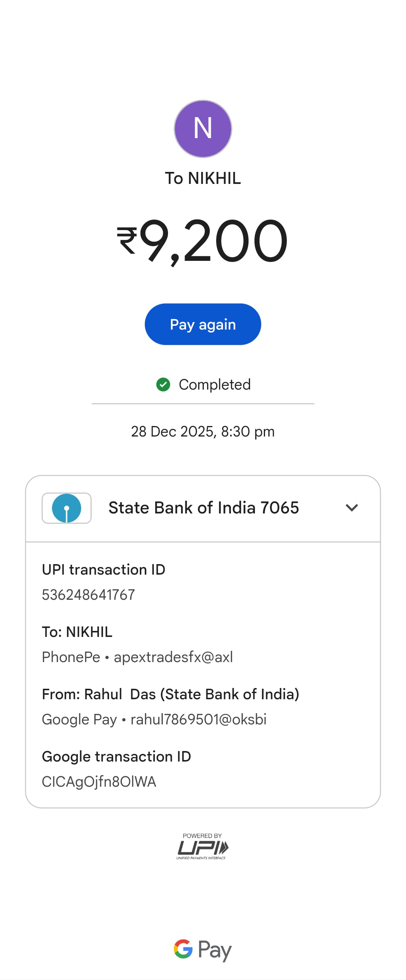Click the green Completed checkmark icon
Screen dimensions: 406x980
coord(163,384)
